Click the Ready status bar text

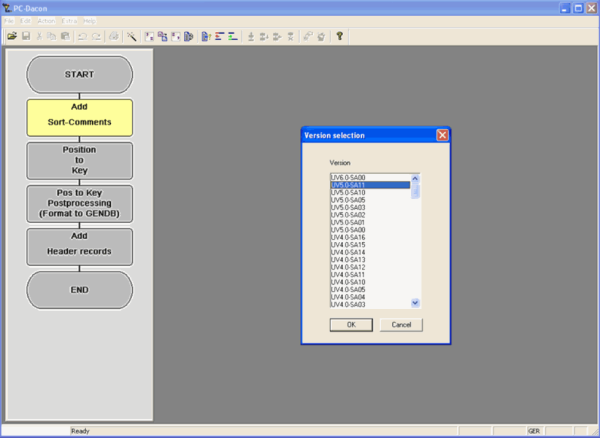click(x=80, y=431)
